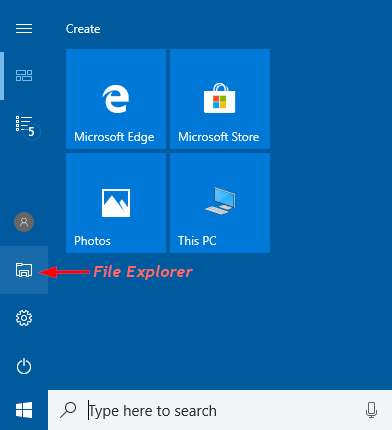Viewport: 392px width, 430px height.
Task: Click the Microsoft Store shopping bag logo
Action: (220, 98)
